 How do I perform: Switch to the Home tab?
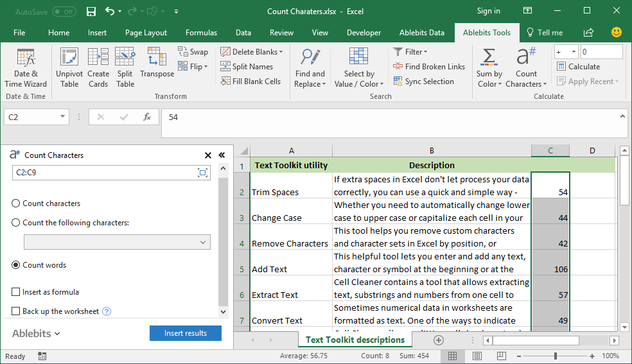tap(59, 33)
